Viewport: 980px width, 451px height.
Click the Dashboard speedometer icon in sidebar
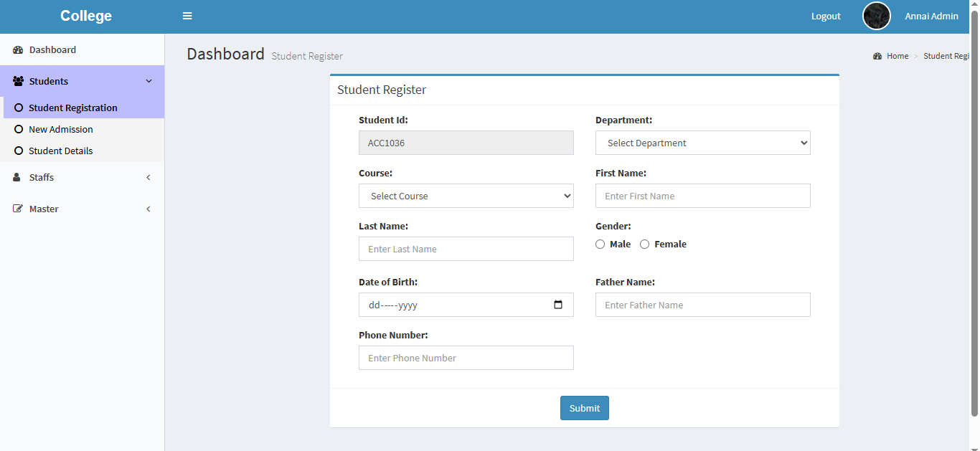pos(18,50)
